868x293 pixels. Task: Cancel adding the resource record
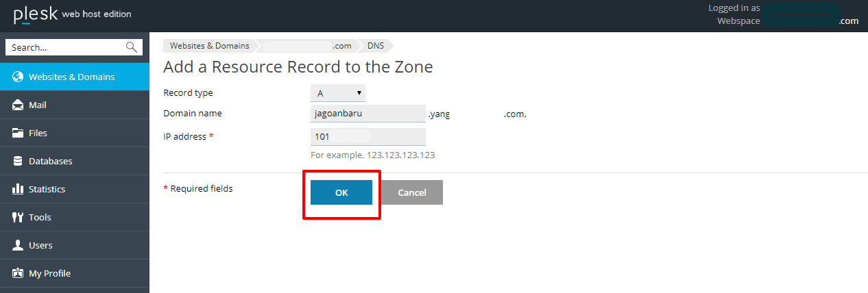pyautogui.click(x=412, y=192)
